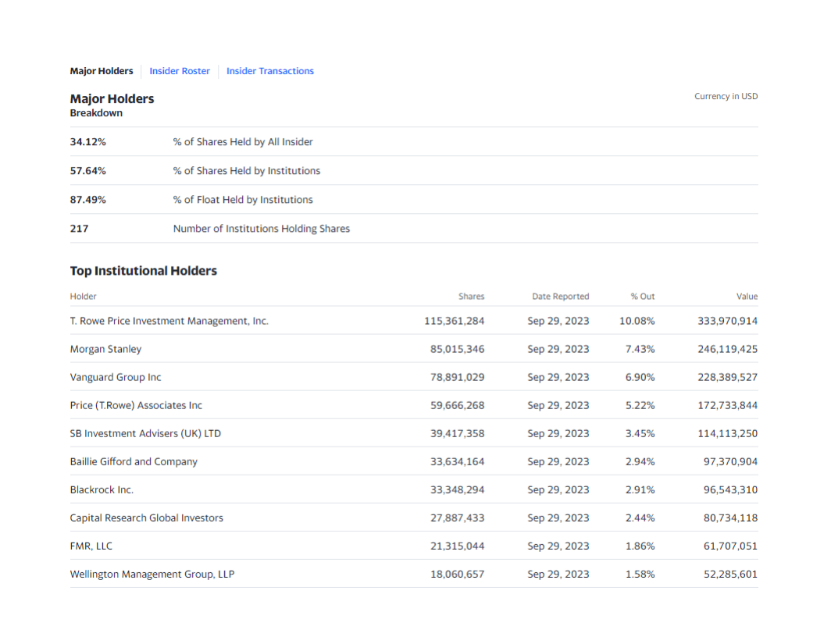Click the Date Reported column header
The width and height of the screenshot is (831, 644).
[561, 296]
